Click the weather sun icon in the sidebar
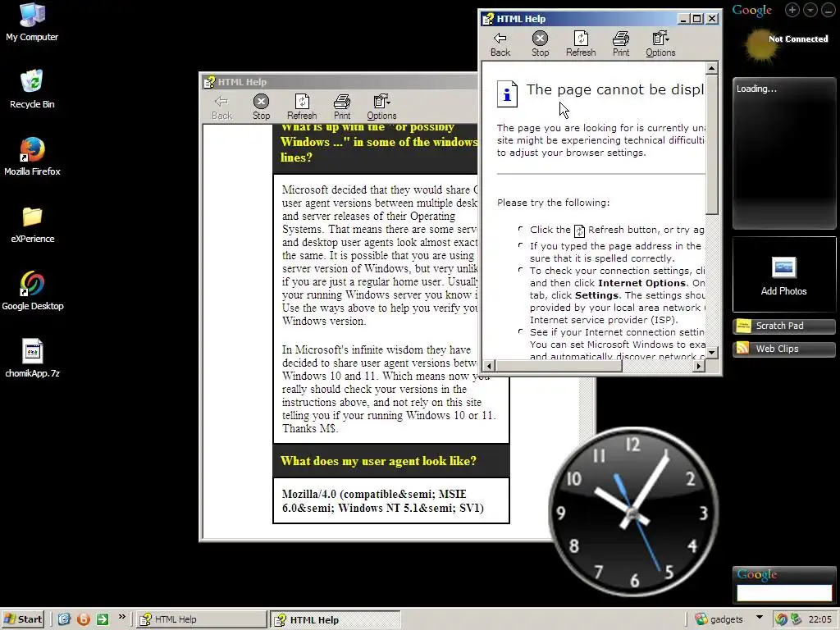 [x=760, y=45]
